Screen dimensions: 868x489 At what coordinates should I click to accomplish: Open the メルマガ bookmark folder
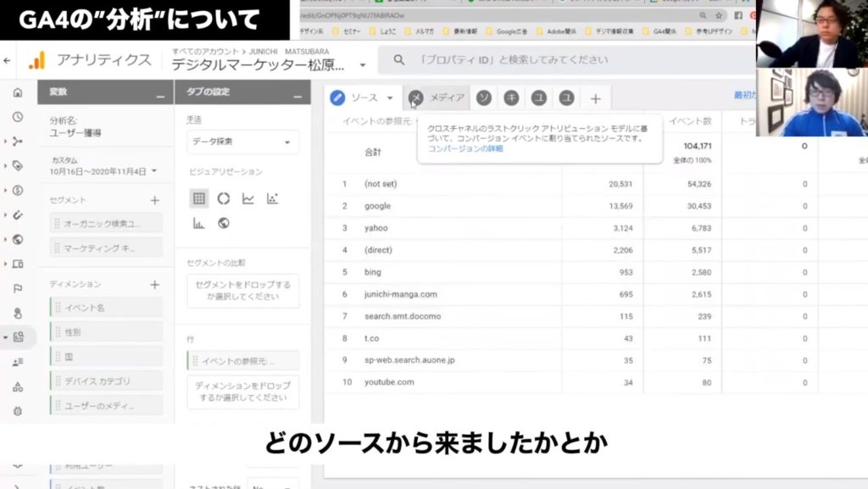point(419,31)
